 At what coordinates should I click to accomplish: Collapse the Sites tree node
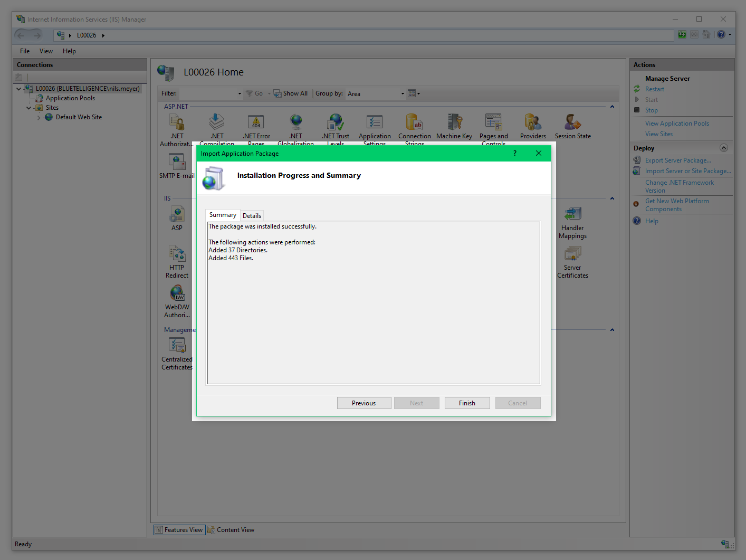click(x=29, y=108)
